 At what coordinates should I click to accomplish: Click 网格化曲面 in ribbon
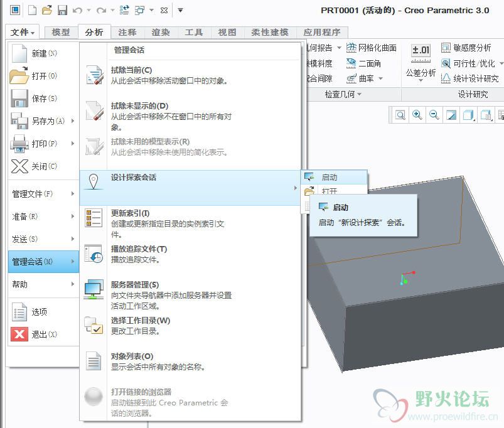(371, 48)
